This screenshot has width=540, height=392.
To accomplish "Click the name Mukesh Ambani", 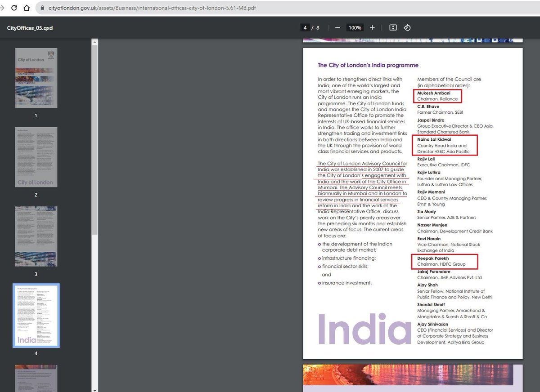I will pyautogui.click(x=435, y=93).
